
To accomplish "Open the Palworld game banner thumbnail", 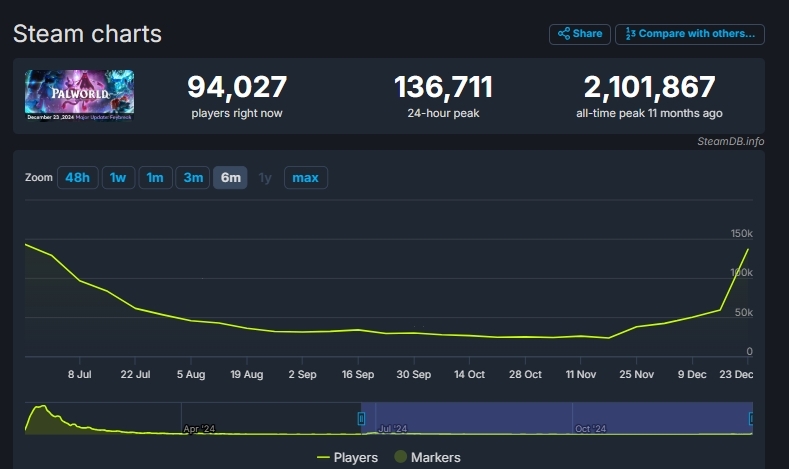I will pyautogui.click(x=79, y=96).
